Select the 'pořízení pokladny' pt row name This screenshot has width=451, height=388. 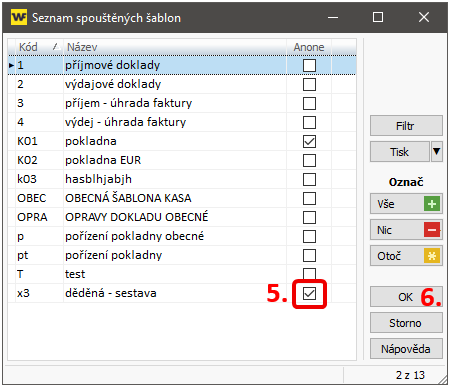click(x=113, y=255)
